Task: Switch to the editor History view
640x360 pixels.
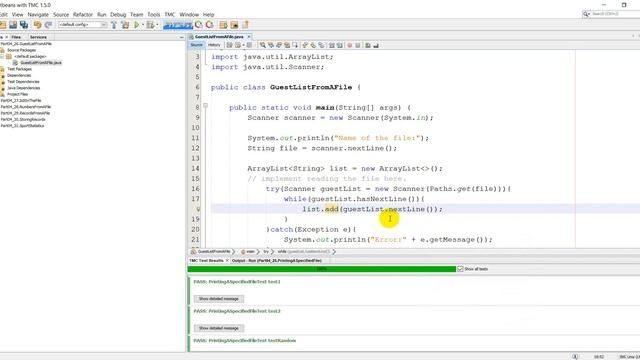Action: click(214, 45)
